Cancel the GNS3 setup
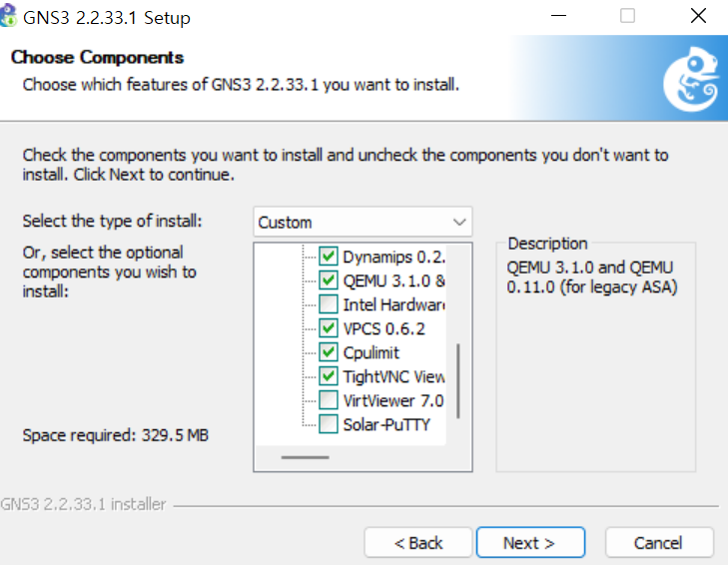 click(x=659, y=542)
